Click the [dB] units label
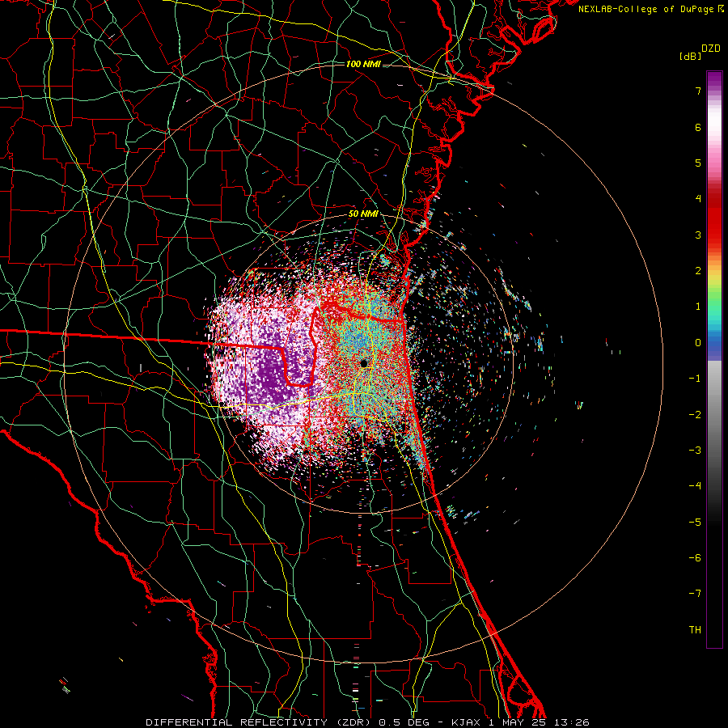Image resolution: width=728 pixels, height=728 pixels. pos(690,56)
